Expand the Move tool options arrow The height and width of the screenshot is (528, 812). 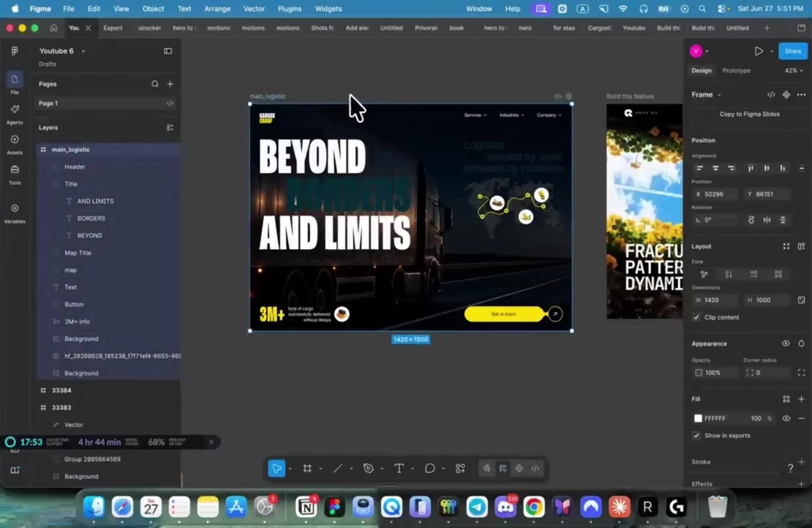(290, 469)
